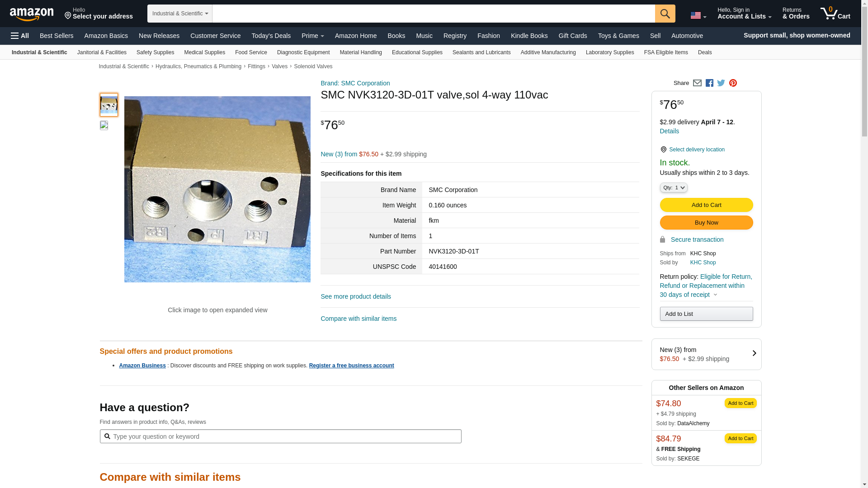868x488 pixels.
Task: Open the Qty quantity dropdown
Action: tap(674, 188)
